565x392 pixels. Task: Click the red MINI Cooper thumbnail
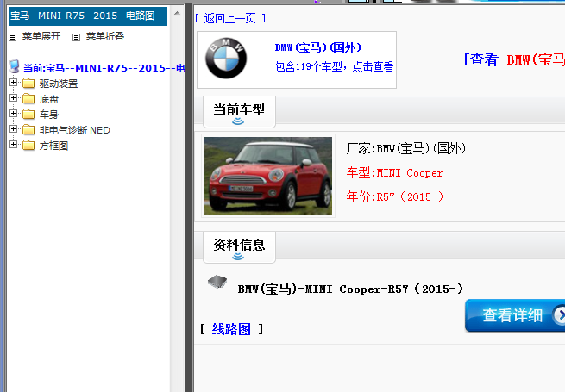click(268, 176)
